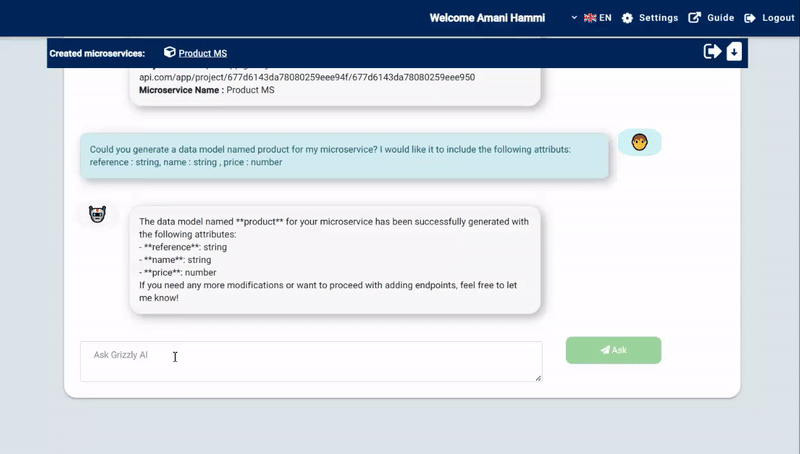This screenshot has width=800, height=454.
Task: Click the user avatar next to the question
Action: pyautogui.click(x=639, y=142)
